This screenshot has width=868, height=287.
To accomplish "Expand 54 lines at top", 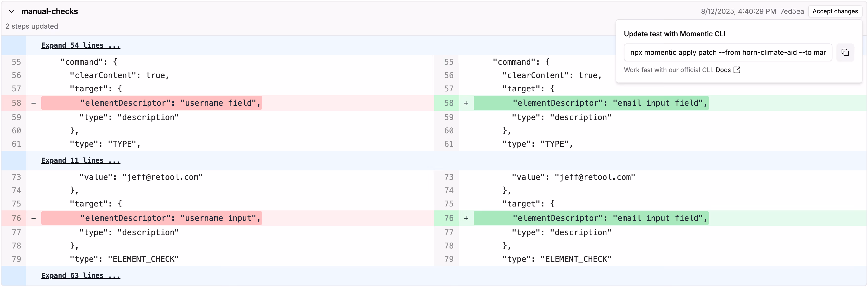I will tap(81, 45).
